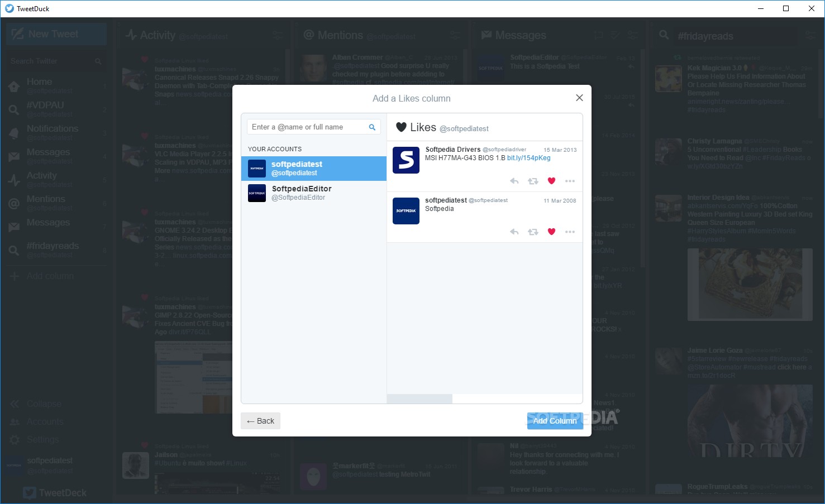Open the Interior Design Idea tweet image
This screenshot has width=825, height=504.
[x=750, y=285]
